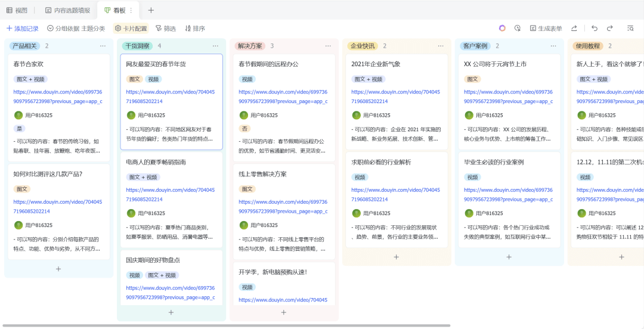Click 添加记录 to add a record
The width and height of the screenshot is (644, 329).
(x=22, y=28)
